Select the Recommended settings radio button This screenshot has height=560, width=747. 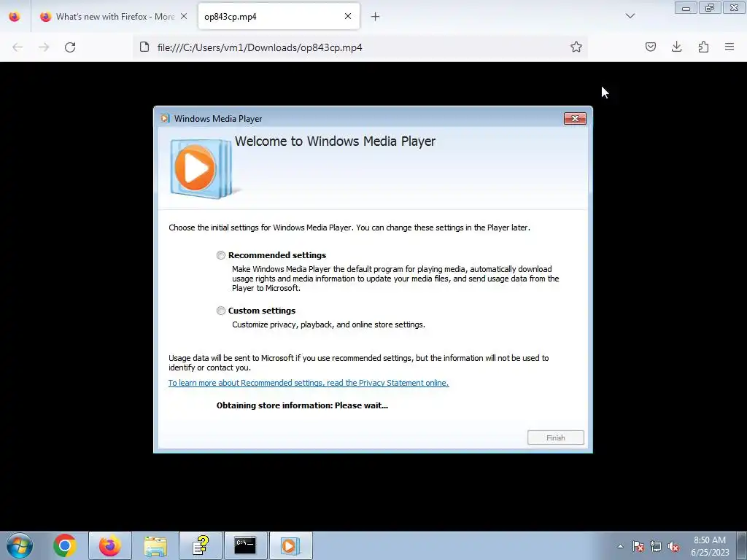pyautogui.click(x=220, y=255)
